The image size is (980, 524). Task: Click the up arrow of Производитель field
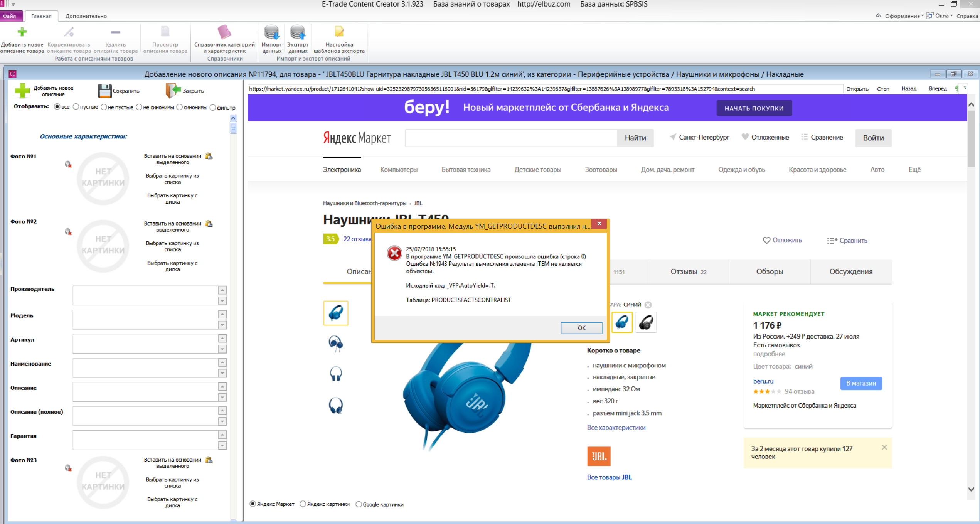point(222,290)
